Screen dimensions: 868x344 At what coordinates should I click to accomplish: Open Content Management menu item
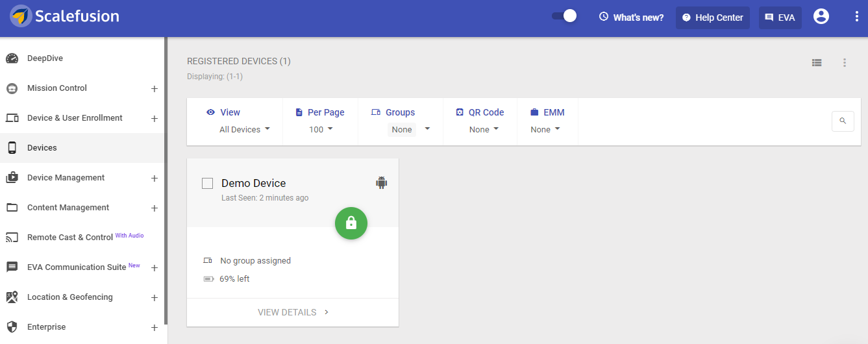pos(68,208)
